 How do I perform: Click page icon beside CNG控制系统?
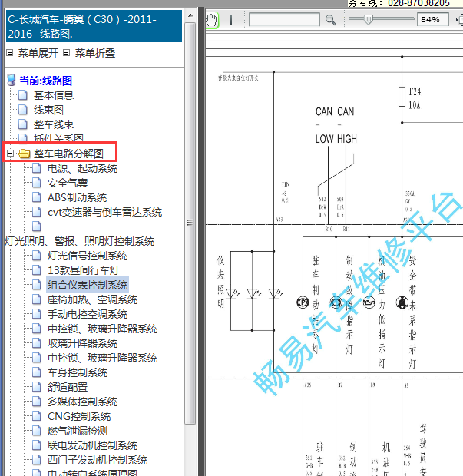click(x=37, y=416)
